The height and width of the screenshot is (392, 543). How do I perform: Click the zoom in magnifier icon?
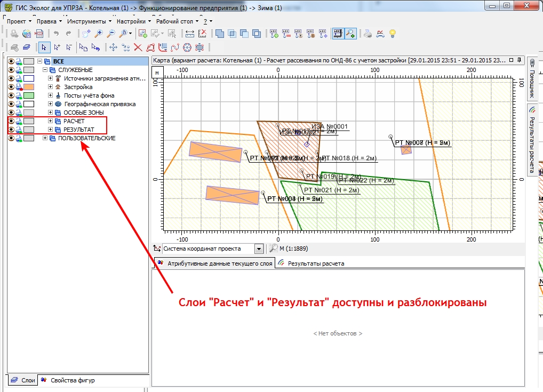pos(99,34)
